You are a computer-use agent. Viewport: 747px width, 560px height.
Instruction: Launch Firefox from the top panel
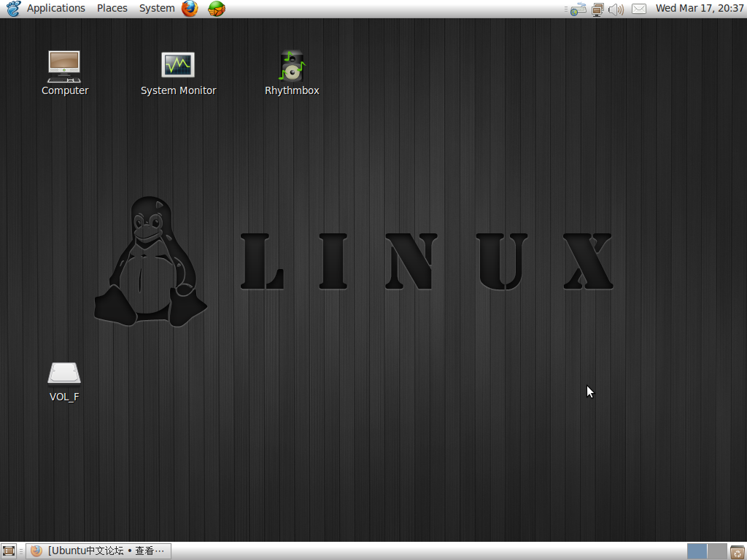(x=190, y=9)
